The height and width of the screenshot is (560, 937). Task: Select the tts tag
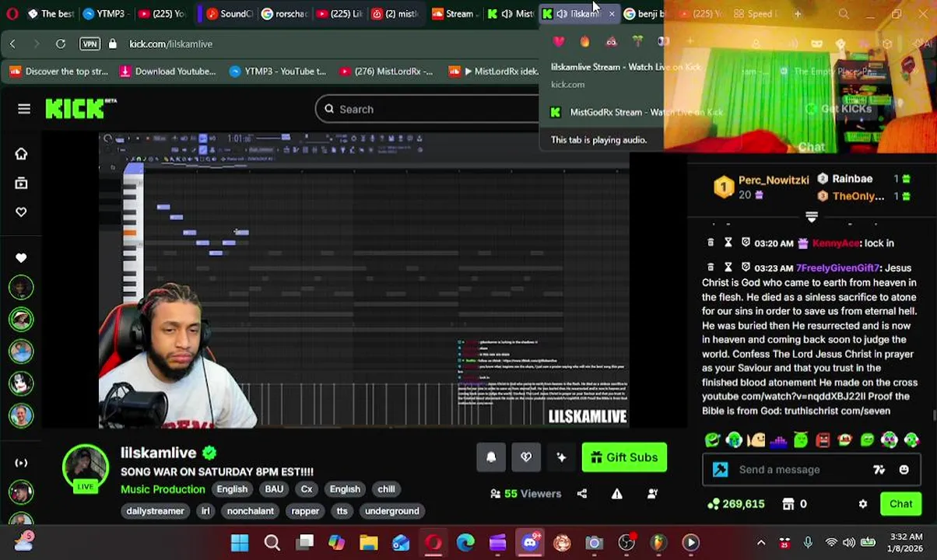coord(342,511)
